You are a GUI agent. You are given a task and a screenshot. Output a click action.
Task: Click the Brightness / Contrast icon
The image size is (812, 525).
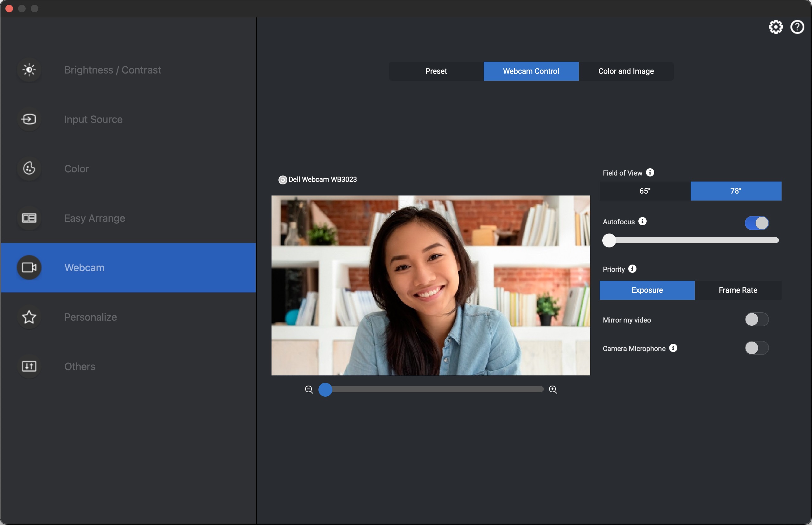[29, 69]
